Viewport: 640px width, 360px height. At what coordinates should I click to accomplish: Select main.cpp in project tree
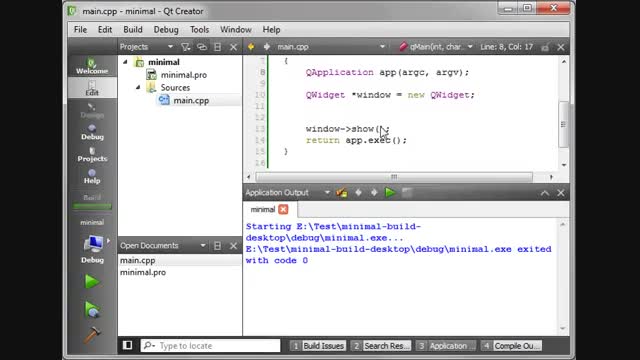(x=191, y=100)
